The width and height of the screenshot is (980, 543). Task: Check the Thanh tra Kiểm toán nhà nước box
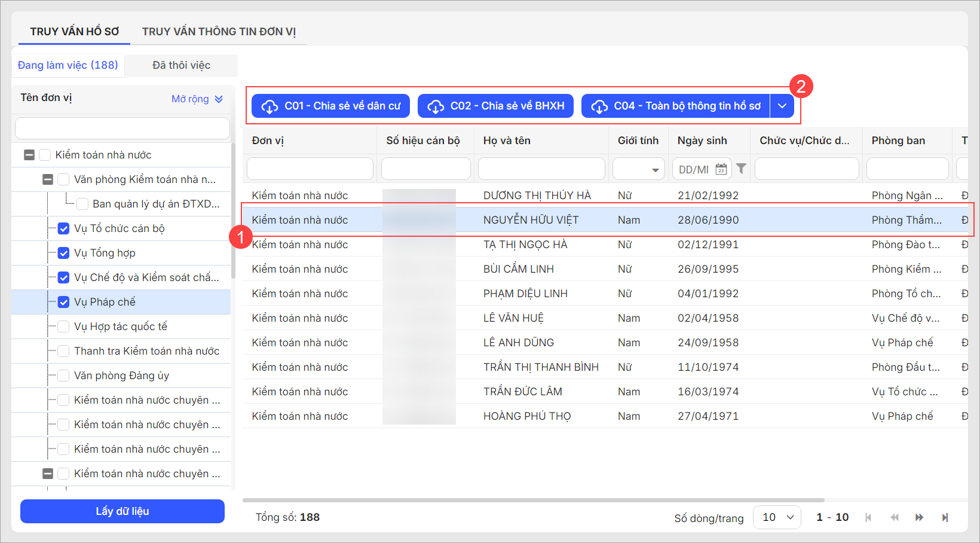(63, 351)
